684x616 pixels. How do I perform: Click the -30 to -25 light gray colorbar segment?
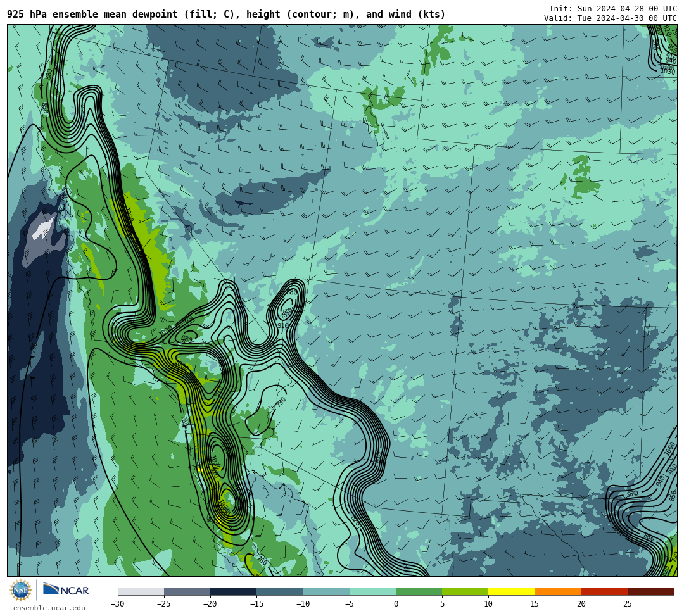[x=141, y=591]
